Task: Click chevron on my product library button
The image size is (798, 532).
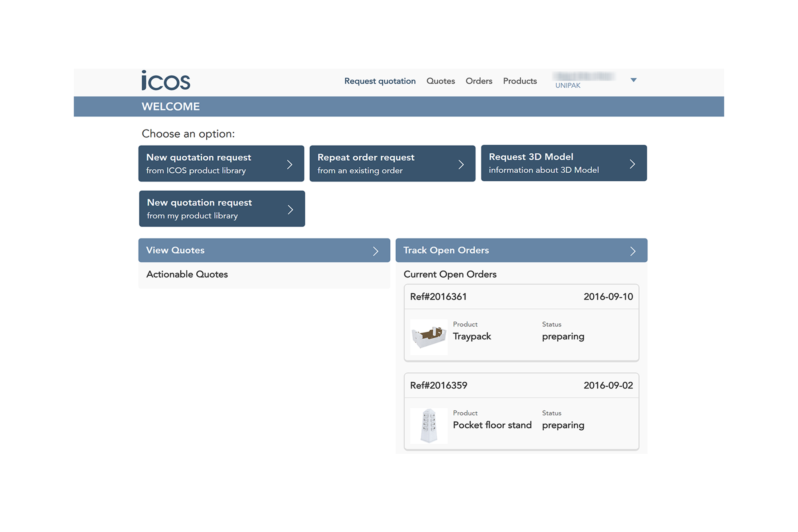Action: coord(290,209)
